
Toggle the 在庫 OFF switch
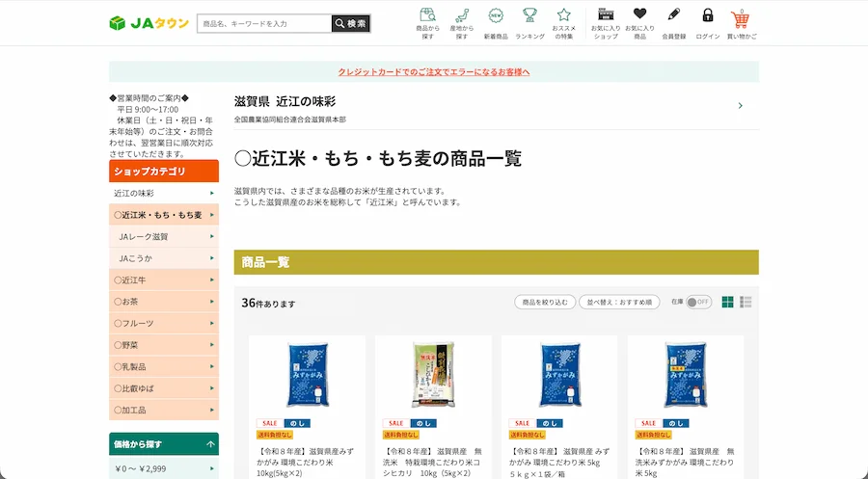click(x=698, y=302)
